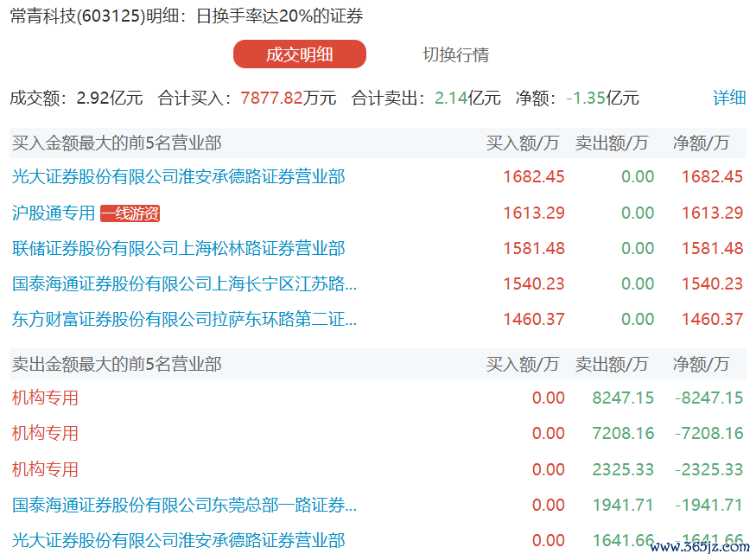Click 净额/万 header in the sell table

point(701,364)
